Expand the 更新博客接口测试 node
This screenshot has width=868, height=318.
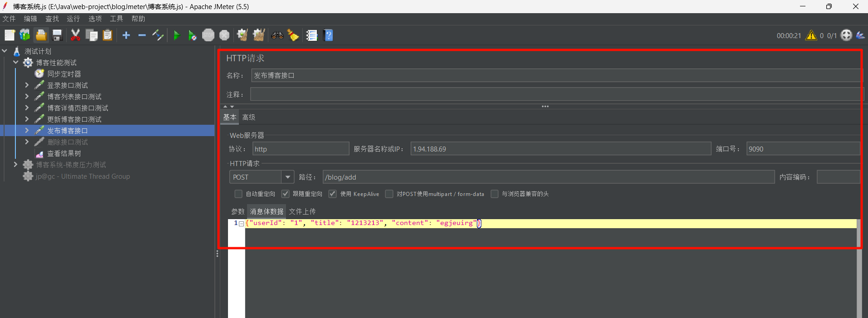pos(27,119)
